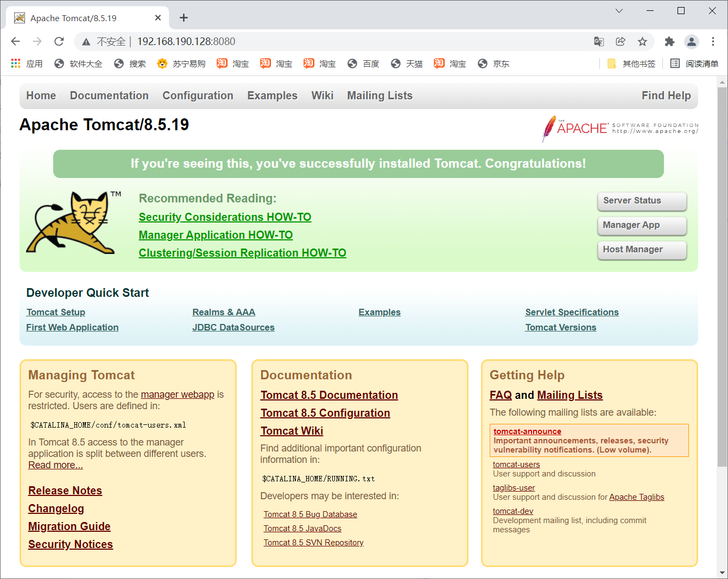Open the Wiki nav item
The height and width of the screenshot is (579, 728).
tap(322, 96)
